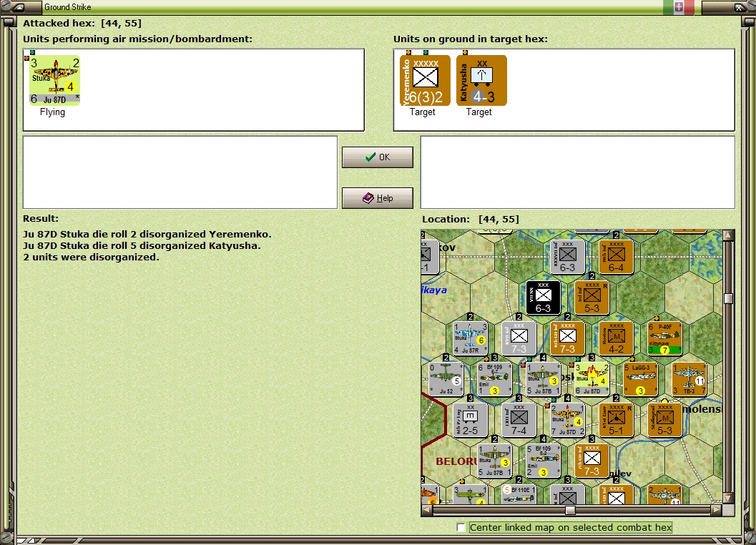Click the map scrollbar left arrow

[427, 510]
